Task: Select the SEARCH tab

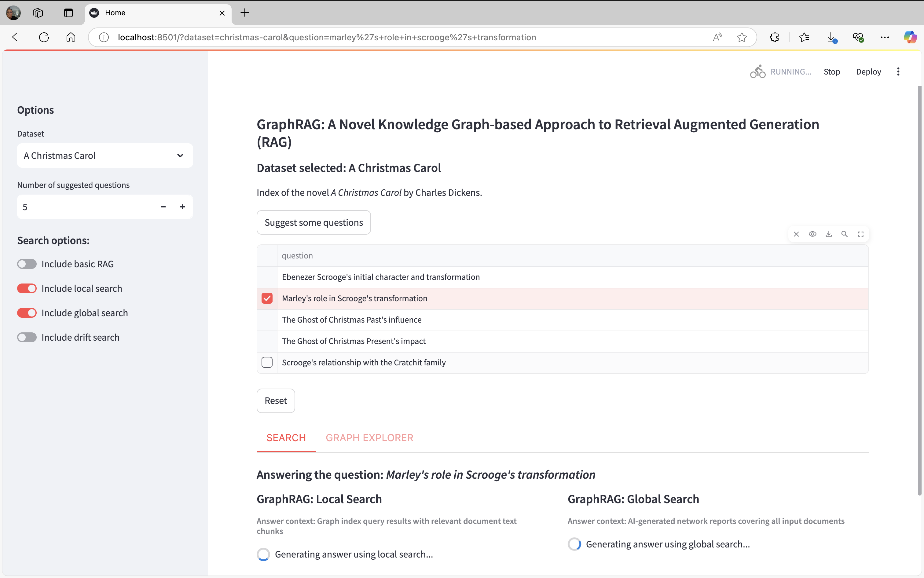Action: pyautogui.click(x=286, y=438)
